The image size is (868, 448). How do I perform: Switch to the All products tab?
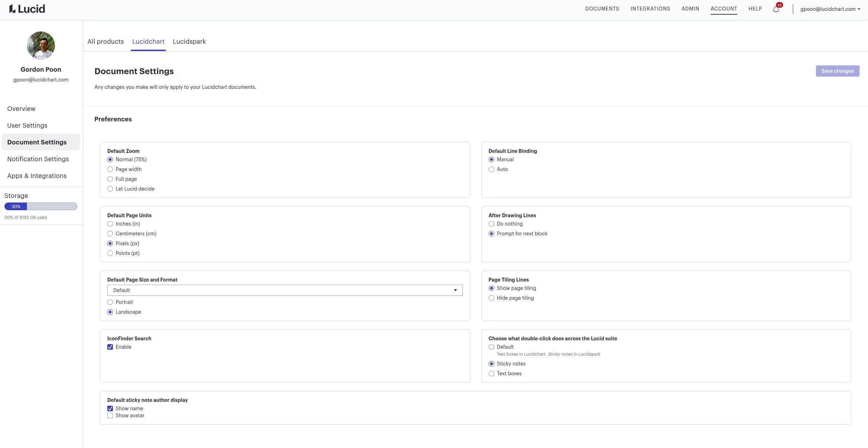[106, 42]
